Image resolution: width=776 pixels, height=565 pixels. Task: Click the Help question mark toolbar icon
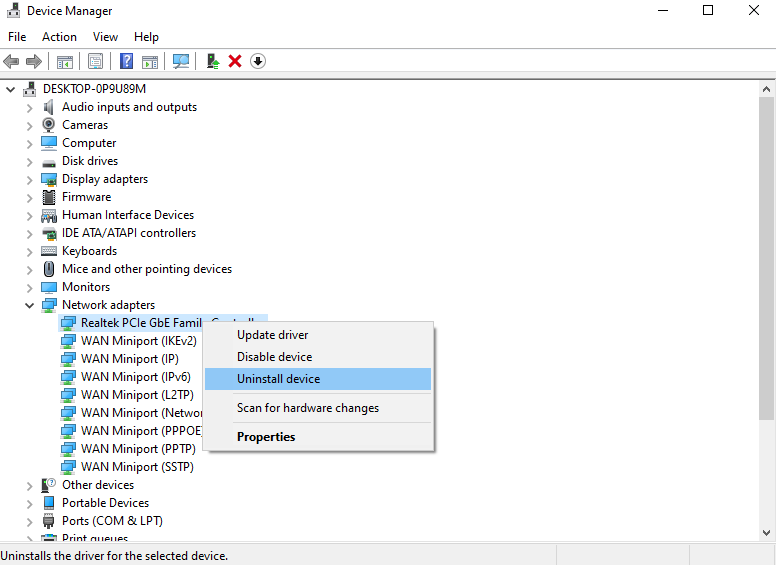[x=127, y=61]
